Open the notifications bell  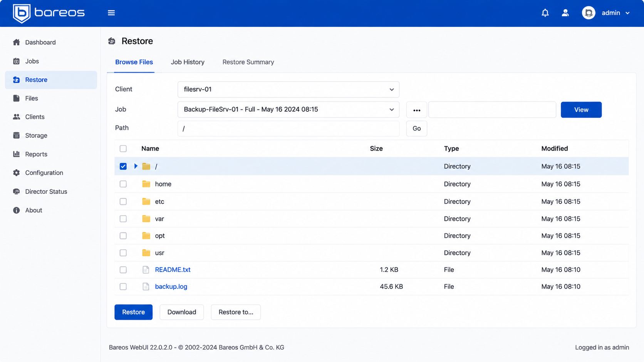tap(545, 13)
